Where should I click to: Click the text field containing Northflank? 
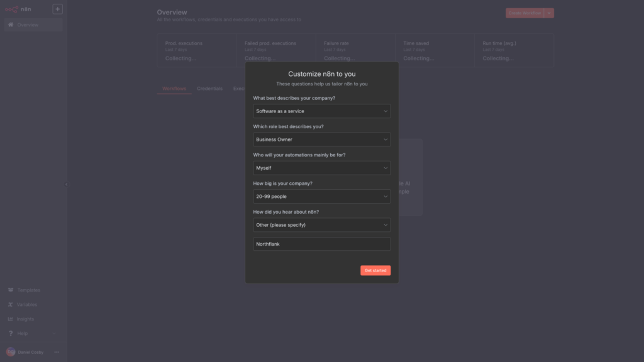click(321, 244)
